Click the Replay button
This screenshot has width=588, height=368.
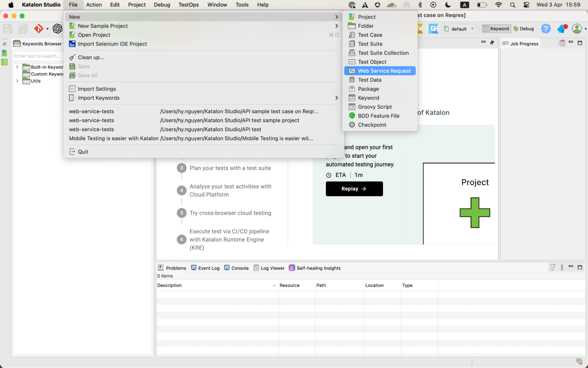pyautogui.click(x=354, y=189)
